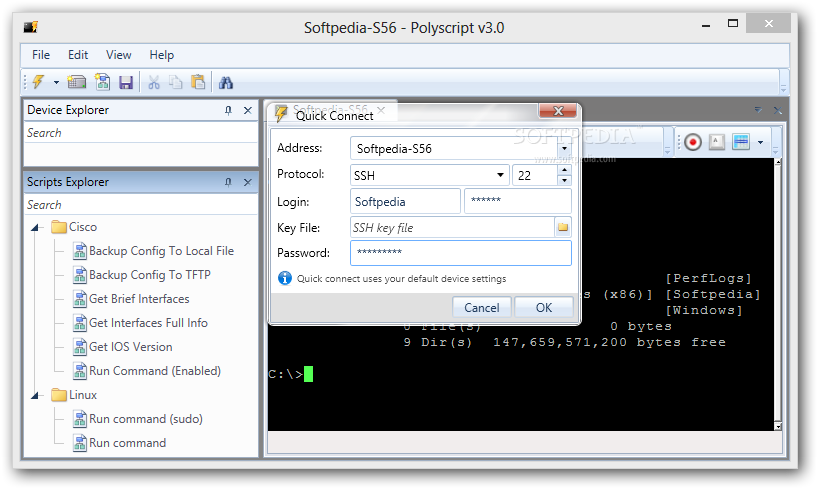Click the Find binoculars icon
Screen dimensions: 818x489
pyautogui.click(x=226, y=82)
